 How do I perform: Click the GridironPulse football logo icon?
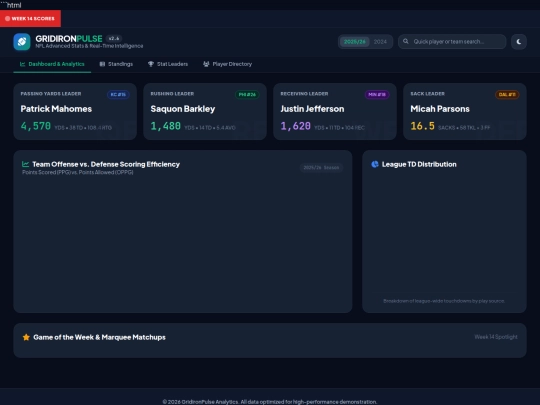click(x=22, y=42)
